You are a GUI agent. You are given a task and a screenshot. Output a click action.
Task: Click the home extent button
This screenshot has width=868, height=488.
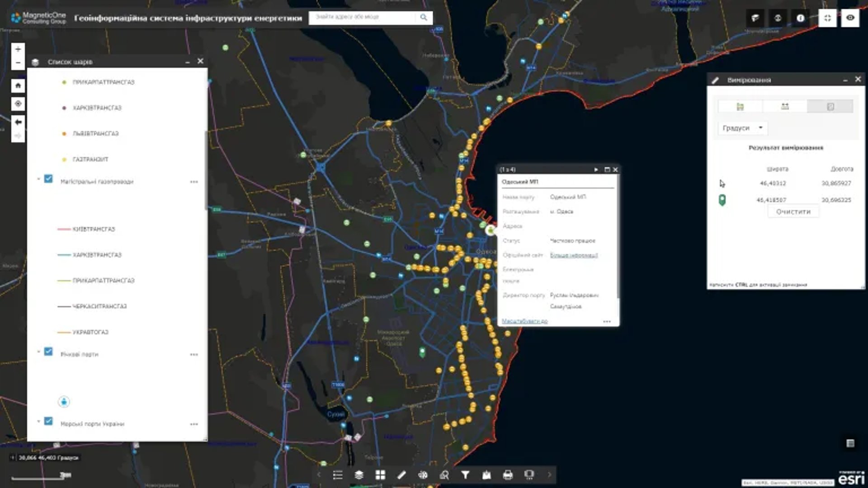(x=18, y=85)
